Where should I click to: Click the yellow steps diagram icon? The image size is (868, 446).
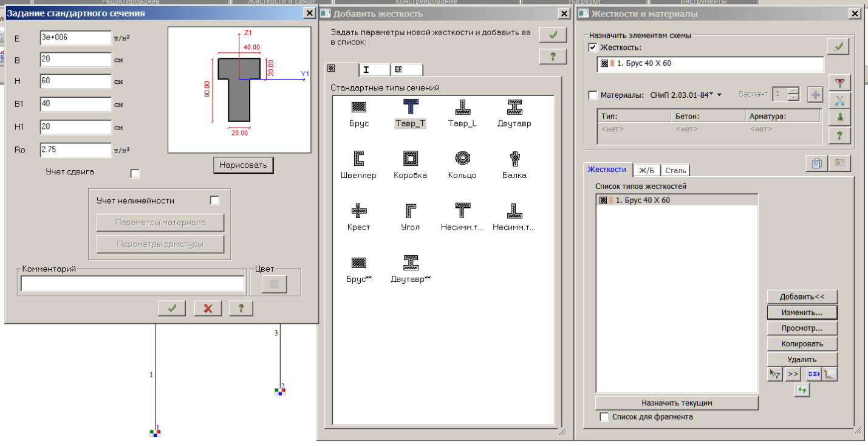pyautogui.click(x=830, y=374)
